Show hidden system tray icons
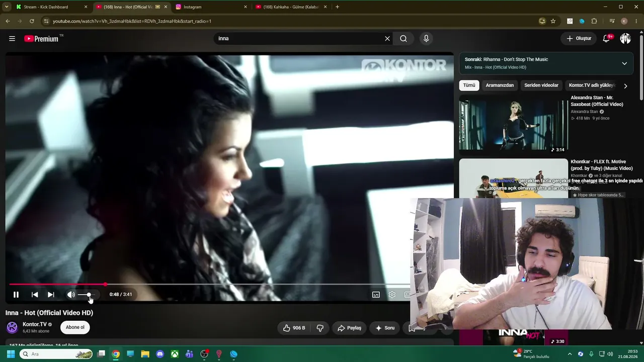644x362 pixels. click(570, 354)
